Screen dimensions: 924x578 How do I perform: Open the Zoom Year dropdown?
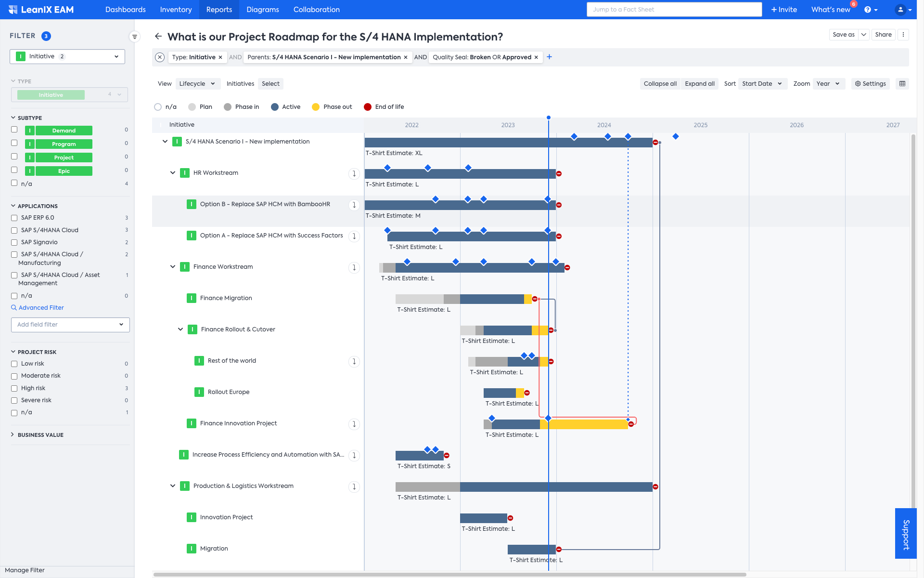[x=829, y=84]
